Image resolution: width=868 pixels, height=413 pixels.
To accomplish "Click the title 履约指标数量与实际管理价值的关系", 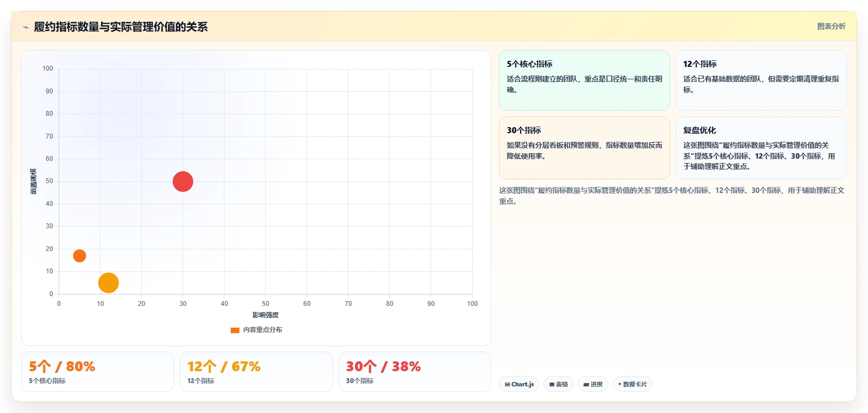I will [x=121, y=27].
